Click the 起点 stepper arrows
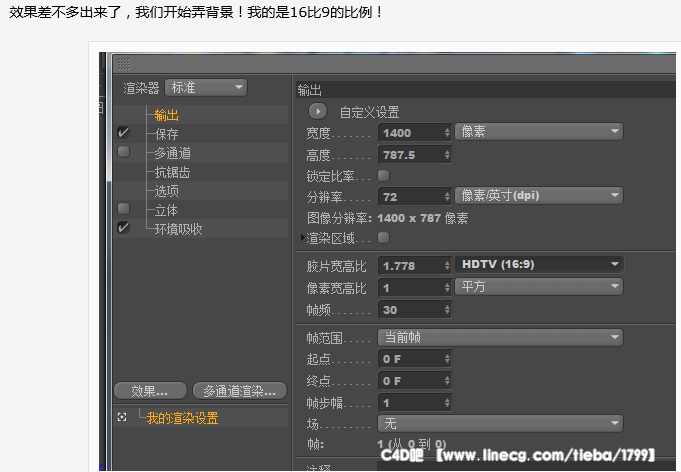Screen dimensions: 681x472 [x=447, y=359]
